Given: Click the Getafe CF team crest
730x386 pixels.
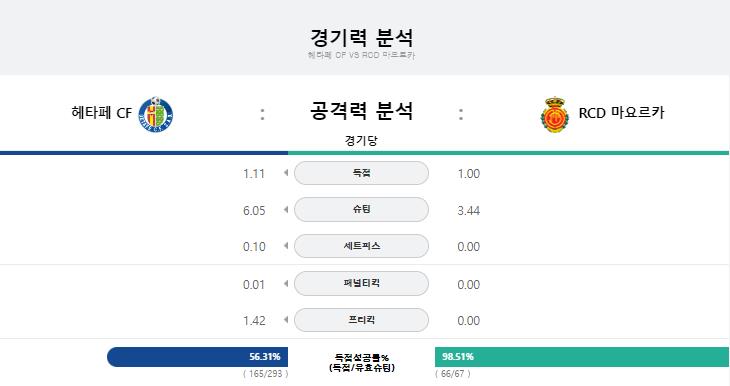Looking at the screenshot, I should [156, 114].
